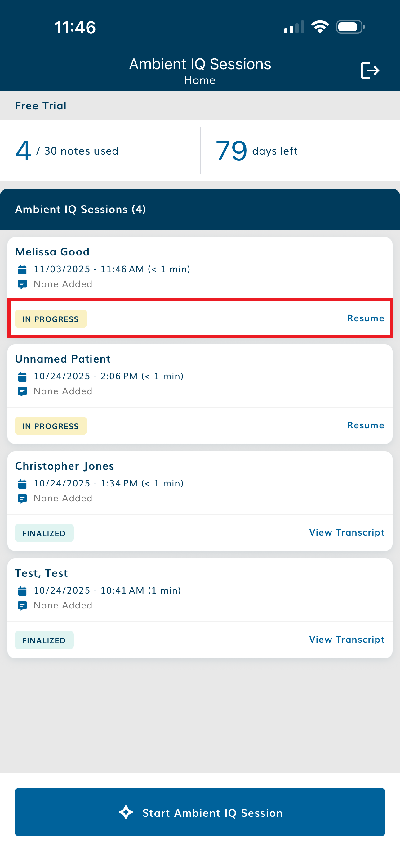Click Melissa Good's In Progress badge
Screen dimensions: 400x868
point(51,319)
